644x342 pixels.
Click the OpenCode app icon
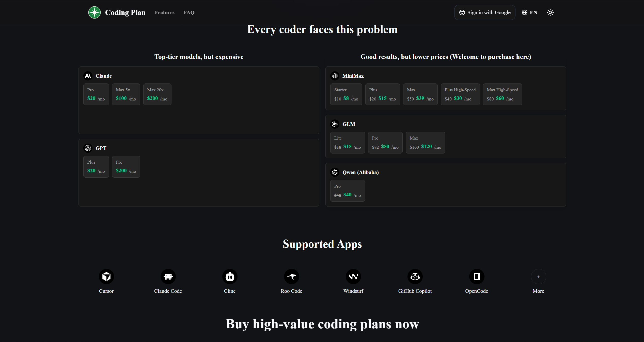pyautogui.click(x=477, y=276)
